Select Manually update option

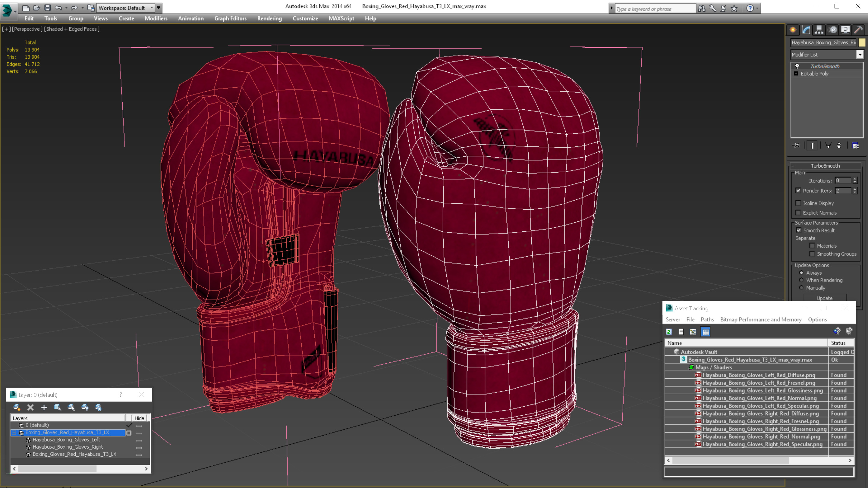pyautogui.click(x=802, y=288)
